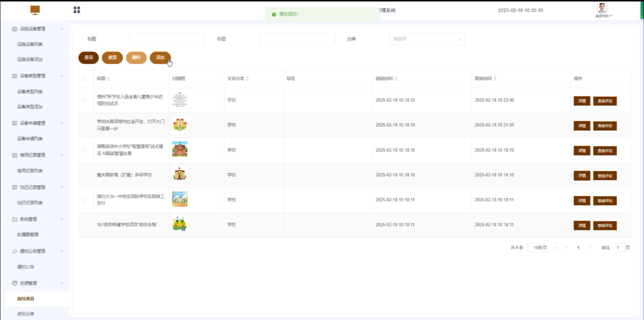Sort by 创建时间 column arrows
The height and width of the screenshot is (320, 644).
(396, 79)
